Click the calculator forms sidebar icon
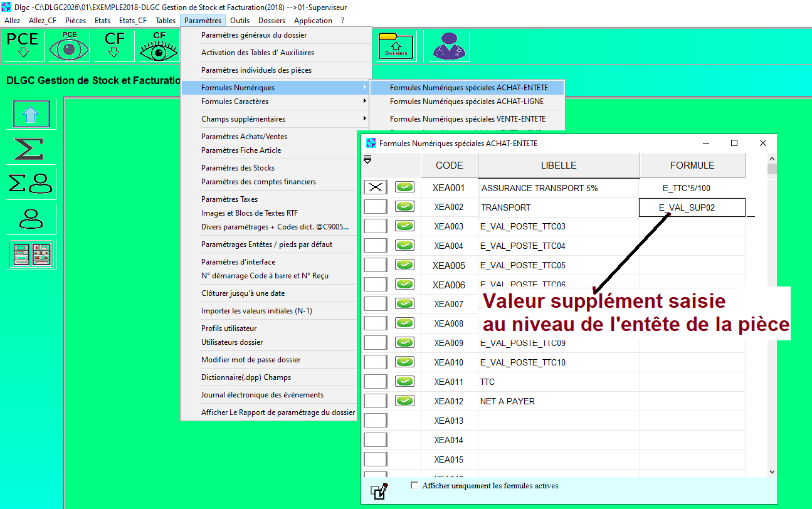This screenshot has height=509, width=812. 31,255
